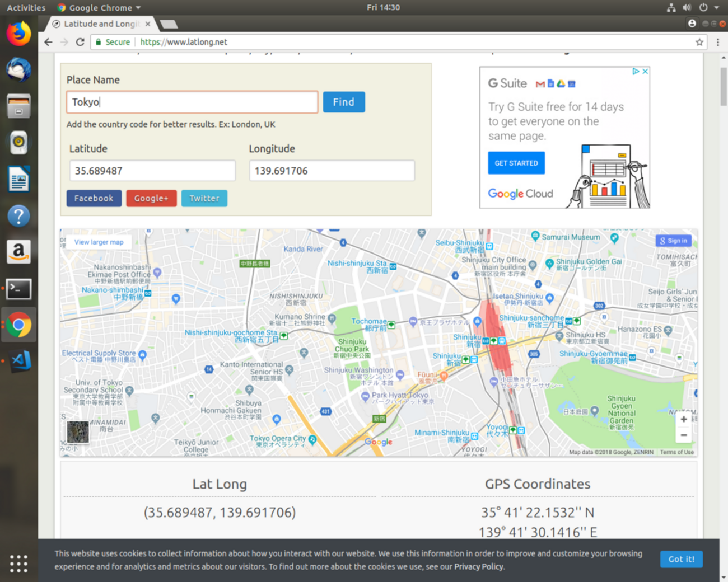Dismiss the cookie notice with Got it!
728x582 pixels.
tap(681, 559)
